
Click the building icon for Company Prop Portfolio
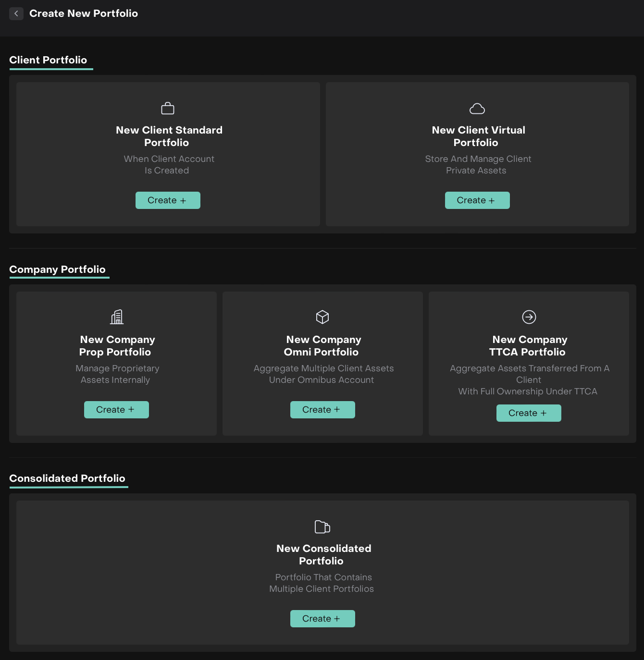point(117,317)
